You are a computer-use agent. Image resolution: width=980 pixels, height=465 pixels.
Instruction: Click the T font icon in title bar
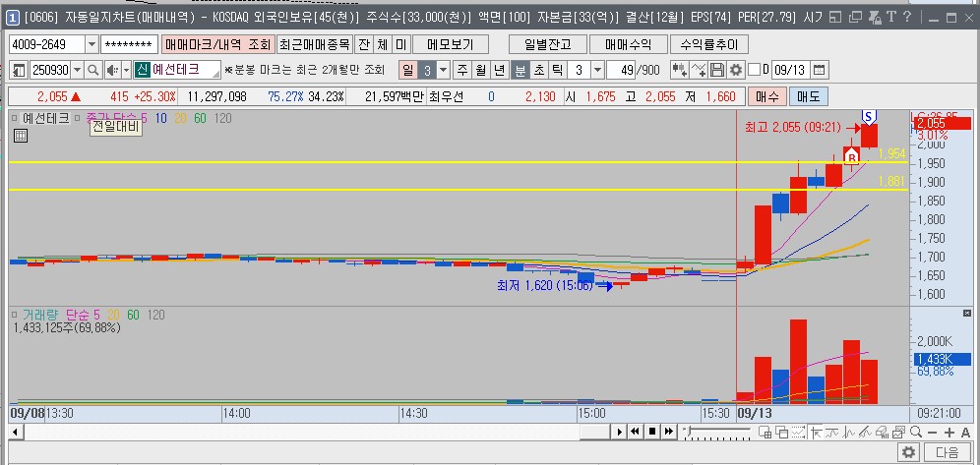tap(891, 17)
